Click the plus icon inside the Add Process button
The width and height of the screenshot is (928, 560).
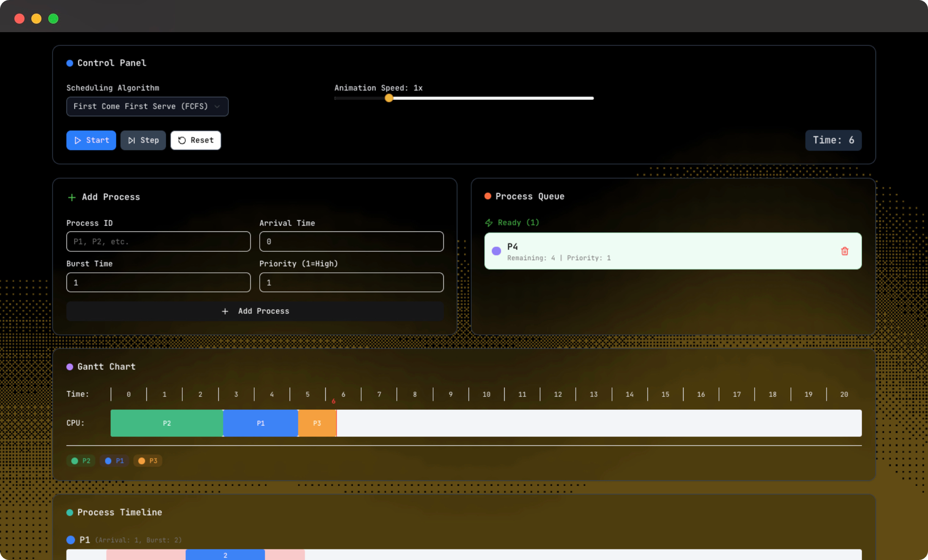[x=225, y=311]
